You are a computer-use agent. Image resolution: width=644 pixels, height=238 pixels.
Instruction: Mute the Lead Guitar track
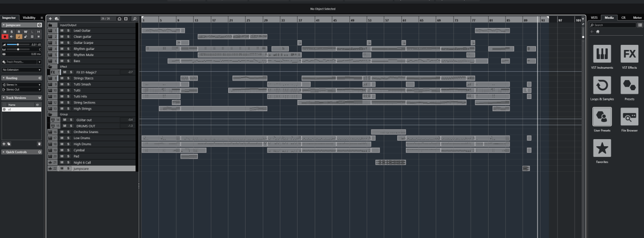tap(62, 31)
